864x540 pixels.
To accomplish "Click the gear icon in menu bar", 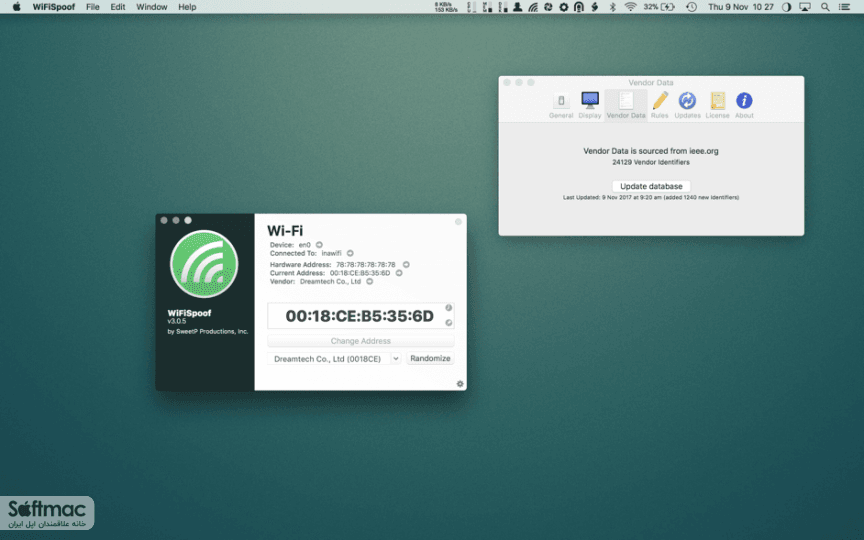I will pyautogui.click(x=564, y=7).
